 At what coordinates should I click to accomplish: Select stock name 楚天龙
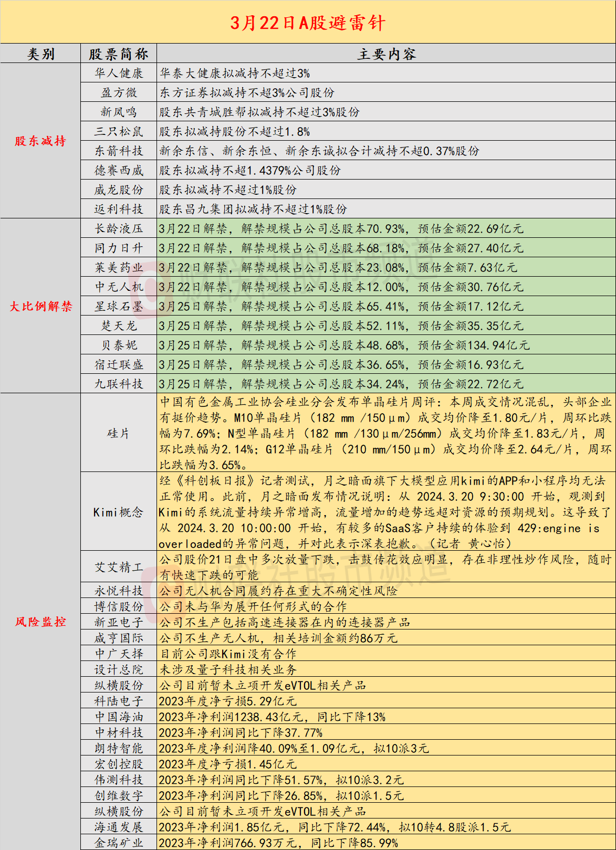tap(119, 326)
